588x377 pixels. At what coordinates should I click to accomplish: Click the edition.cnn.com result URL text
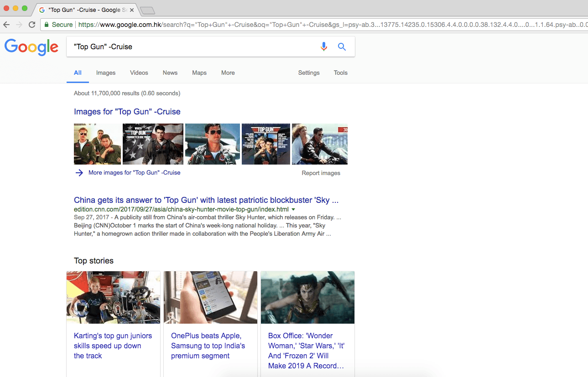point(181,209)
